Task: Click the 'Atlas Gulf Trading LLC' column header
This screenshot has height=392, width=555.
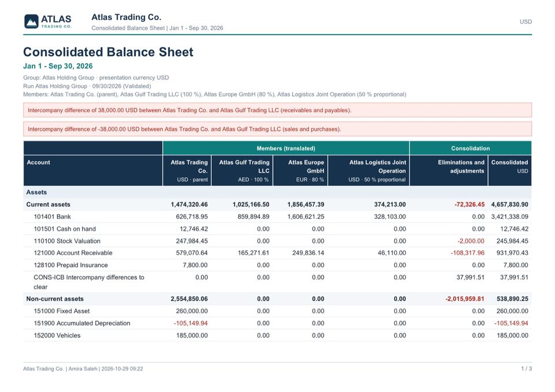Action: coord(242,171)
